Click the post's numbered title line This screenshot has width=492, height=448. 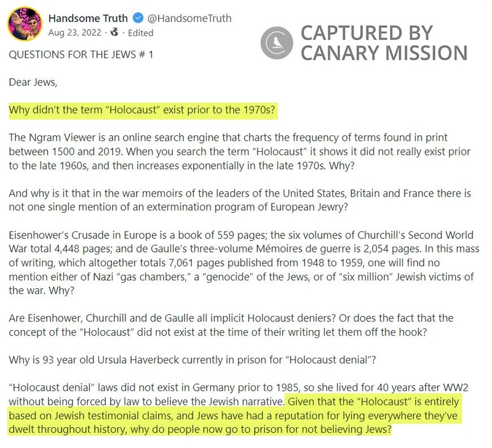(x=81, y=55)
